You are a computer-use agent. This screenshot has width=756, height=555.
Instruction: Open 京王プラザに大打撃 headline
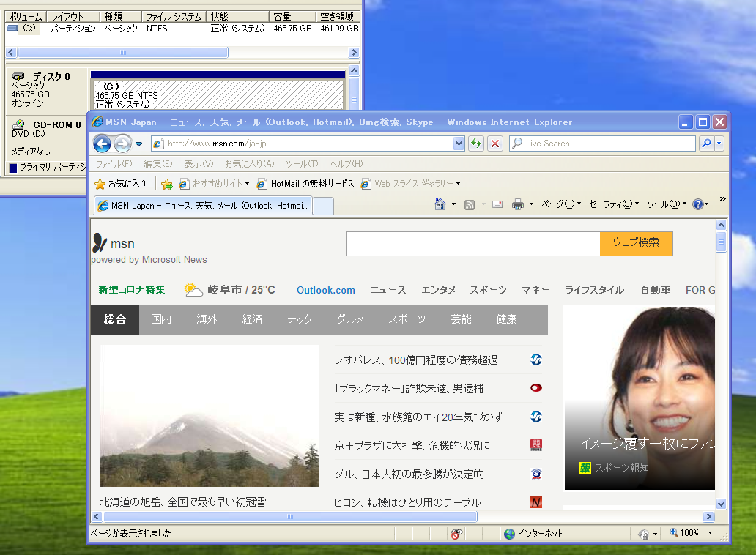pos(412,446)
